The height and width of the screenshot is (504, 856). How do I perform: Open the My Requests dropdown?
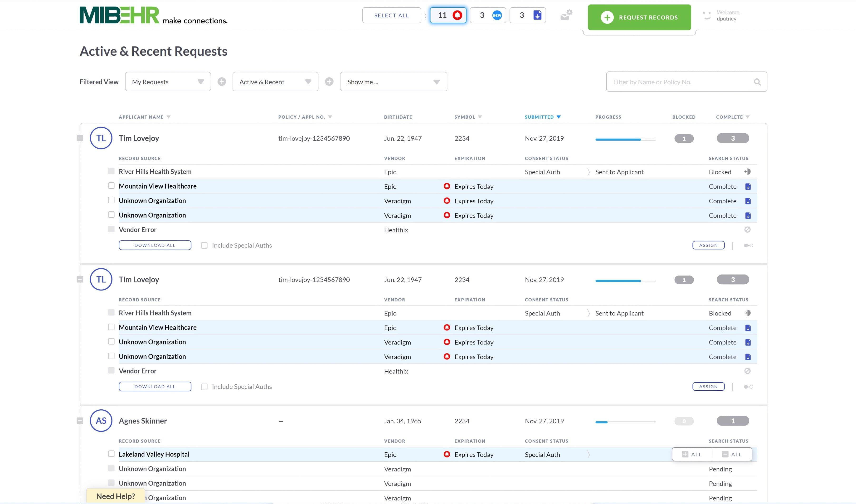[168, 82]
